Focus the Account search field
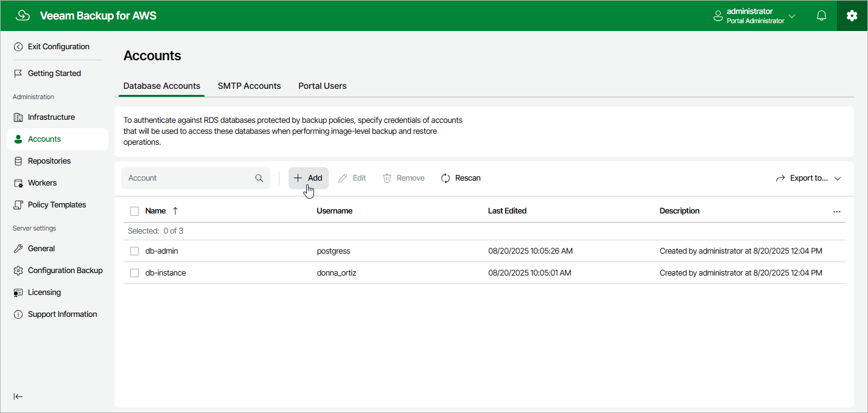 (x=195, y=178)
